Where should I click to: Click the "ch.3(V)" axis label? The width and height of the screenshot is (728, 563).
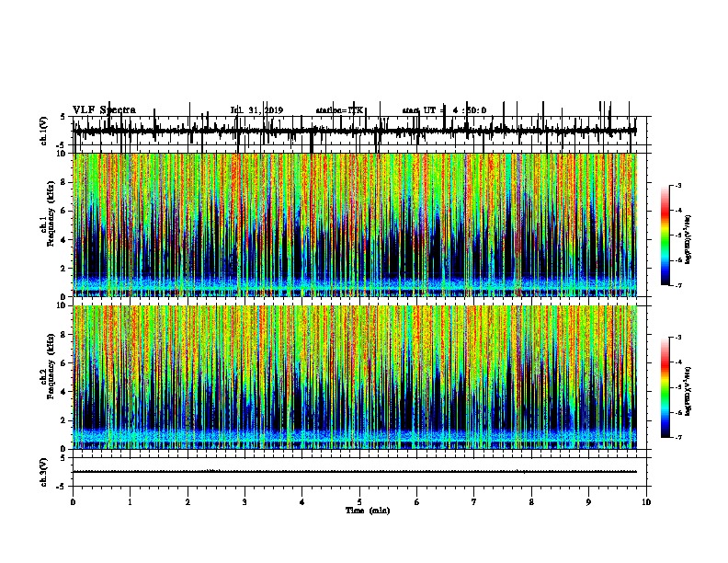[43, 472]
